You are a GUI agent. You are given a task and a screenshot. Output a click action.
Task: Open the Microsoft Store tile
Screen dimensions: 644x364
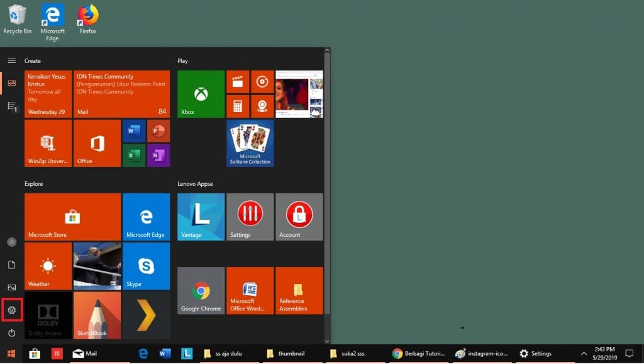point(73,217)
